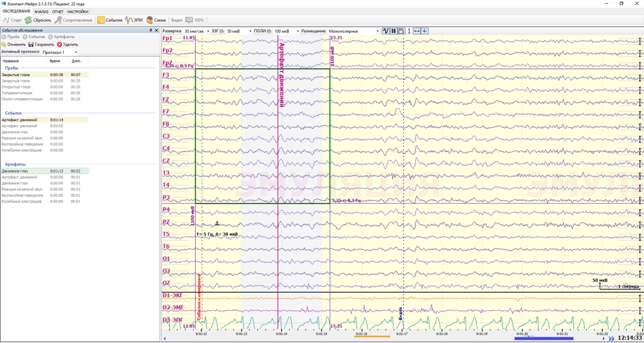644x343 pixels.
Task: Click the red Удалить delete icon
Action: click(x=60, y=44)
